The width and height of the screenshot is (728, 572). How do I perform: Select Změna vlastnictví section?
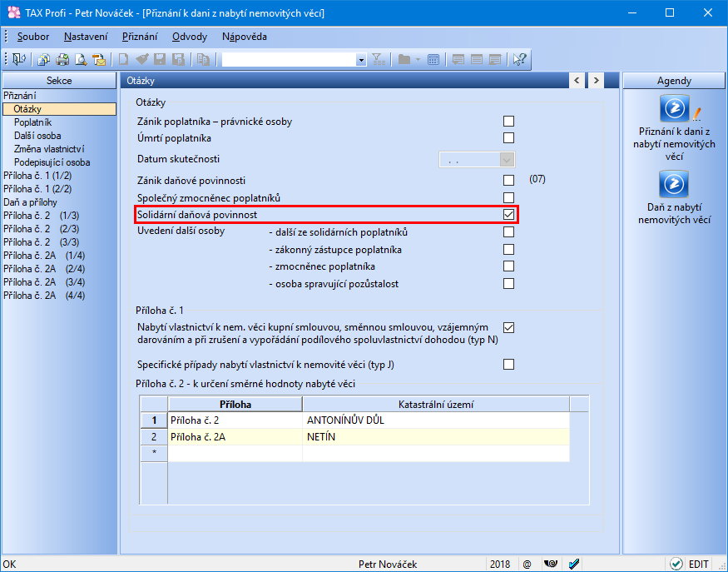49,149
